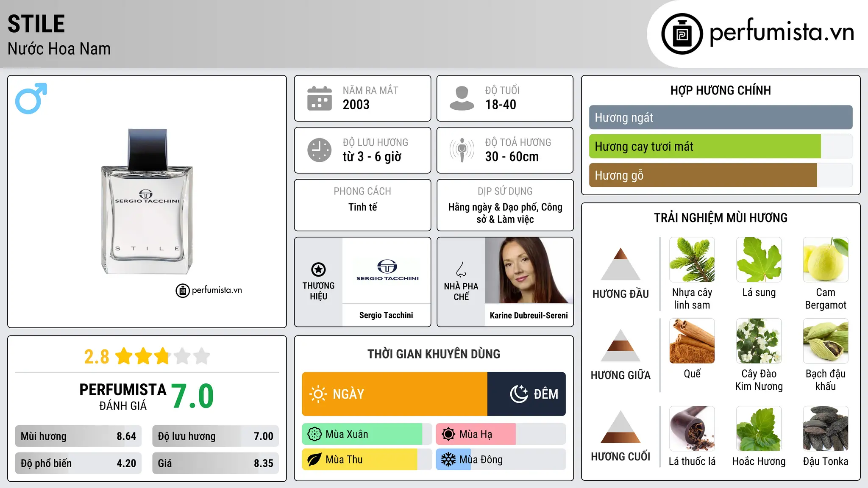This screenshot has width=868, height=488.
Task: Click the flower icon for Mùa Xuân
Action: coord(314,434)
